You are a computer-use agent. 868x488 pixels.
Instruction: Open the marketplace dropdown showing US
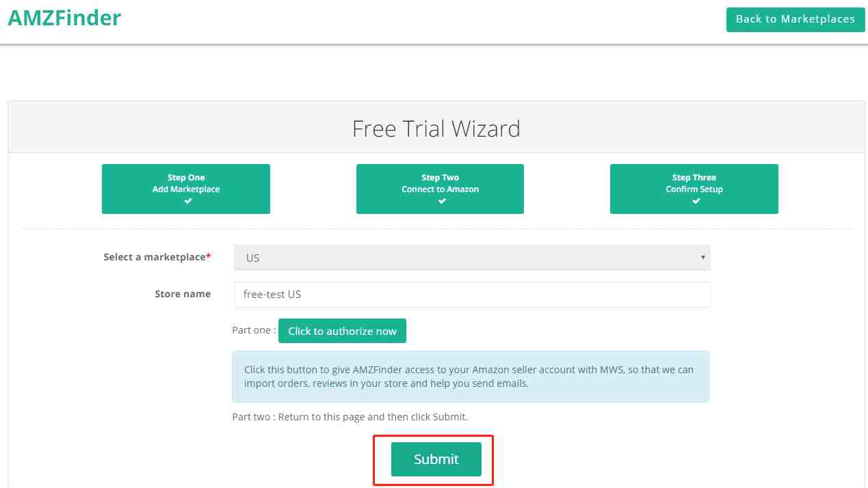click(x=472, y=258)
